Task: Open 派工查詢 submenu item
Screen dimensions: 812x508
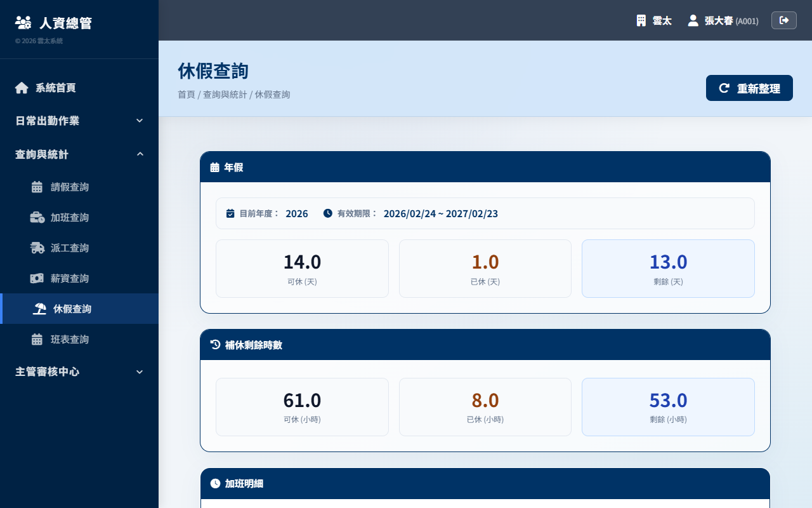Action: (x=79, y=248)
